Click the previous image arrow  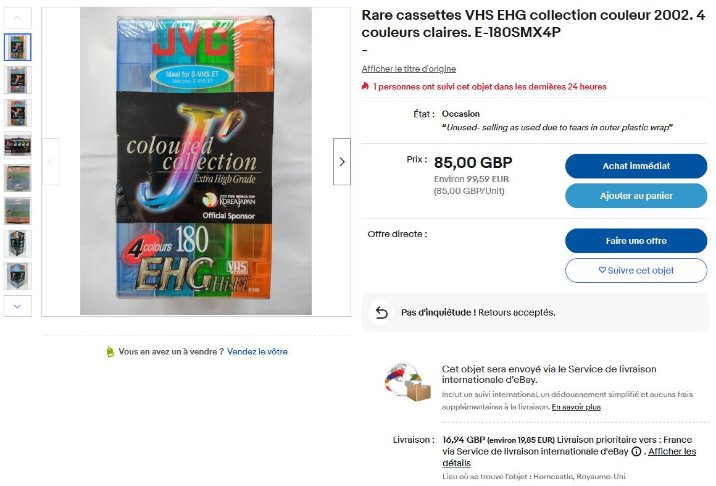[50, 161]
